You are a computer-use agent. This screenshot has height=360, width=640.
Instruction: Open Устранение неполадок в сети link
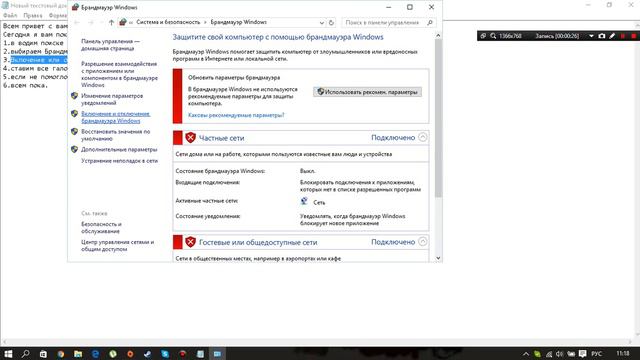119,161
